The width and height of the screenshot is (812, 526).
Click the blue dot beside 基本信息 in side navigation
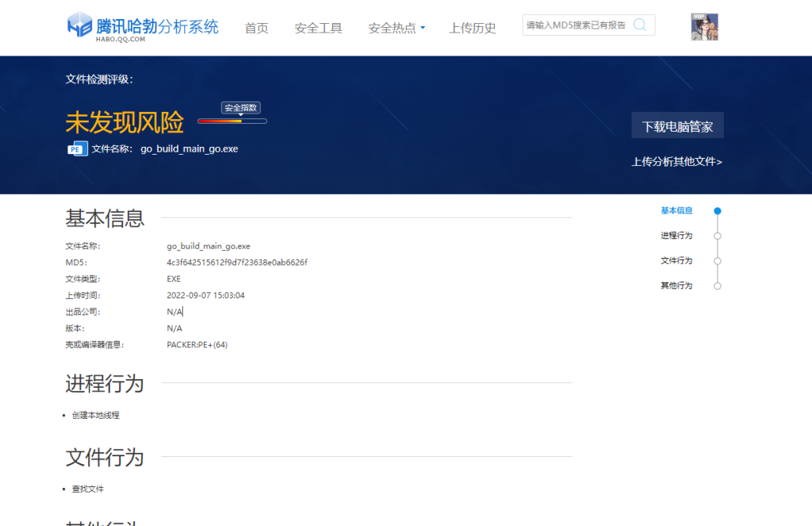pos(718,211)
